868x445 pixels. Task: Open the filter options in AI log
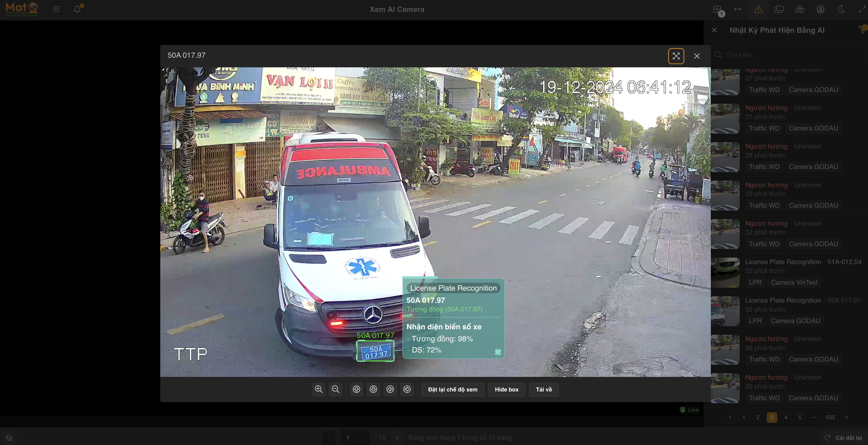(861, 30)
